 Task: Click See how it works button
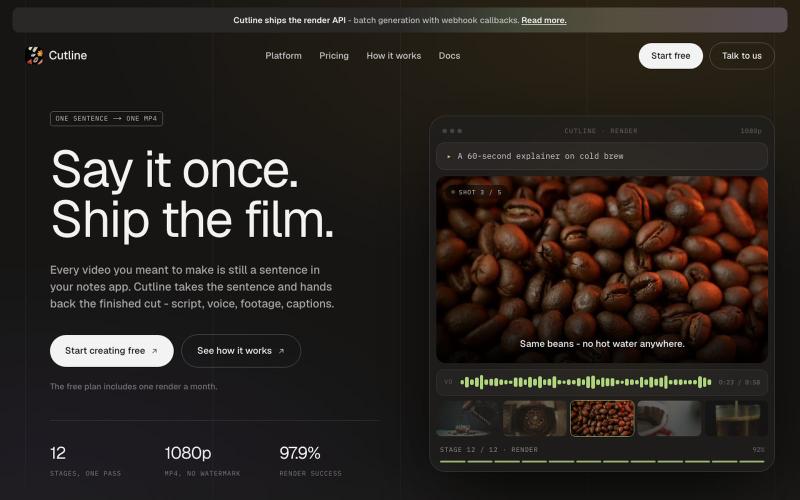(241, 351)
